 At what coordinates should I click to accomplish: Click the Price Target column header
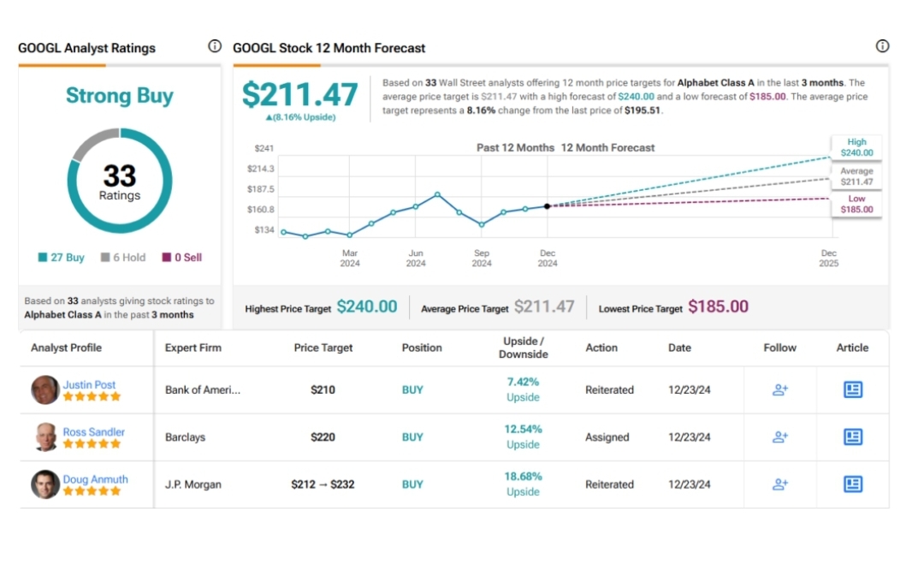coord(323,348)
